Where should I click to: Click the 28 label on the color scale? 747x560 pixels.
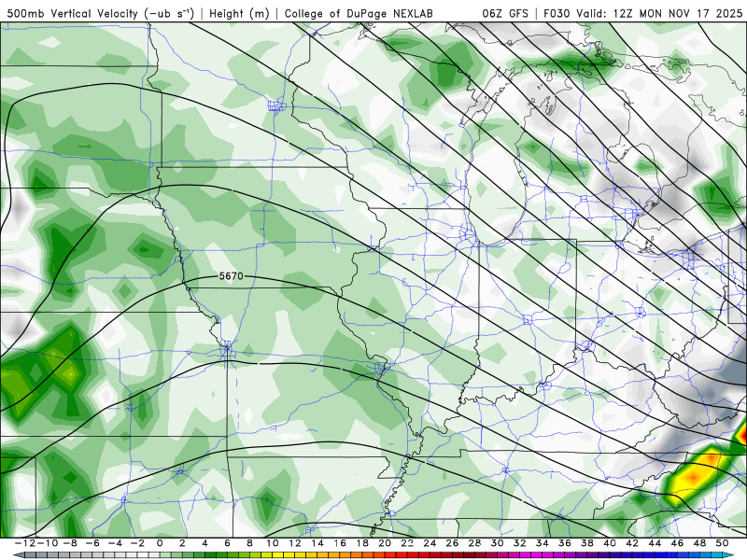coord(474,543)
